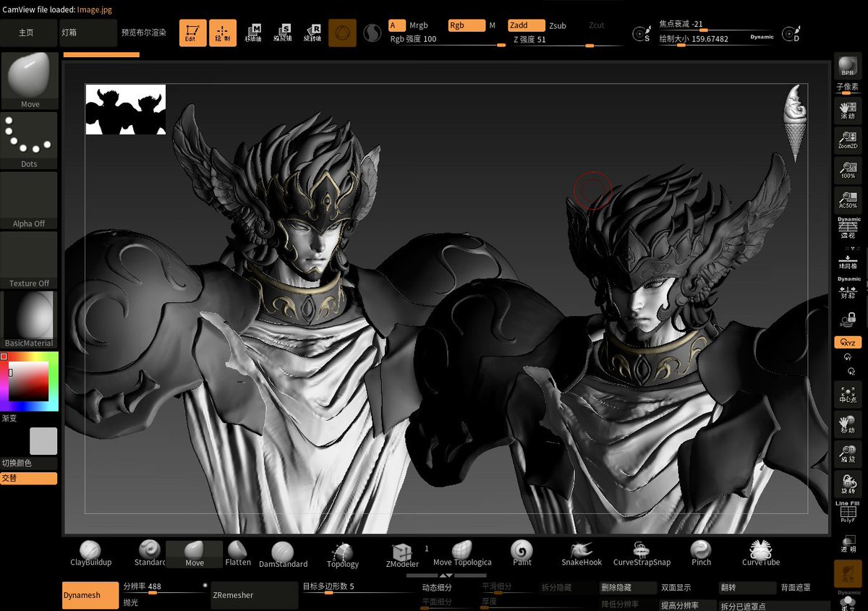Open the Texture Off picker
The height and width of the screenshot is (611, 868).
tap(30, 260)
